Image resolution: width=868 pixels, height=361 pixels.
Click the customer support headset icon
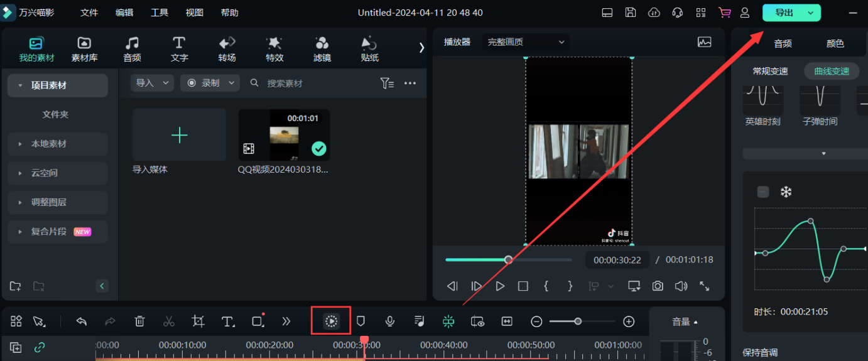pos(678,13)
